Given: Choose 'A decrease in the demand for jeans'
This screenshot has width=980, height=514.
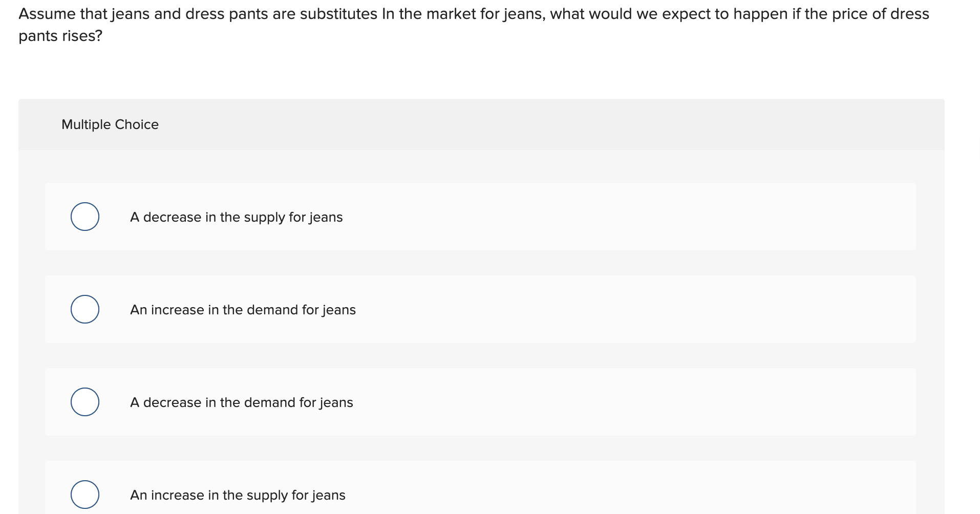Looking at the screenshot, I should 84,402.
